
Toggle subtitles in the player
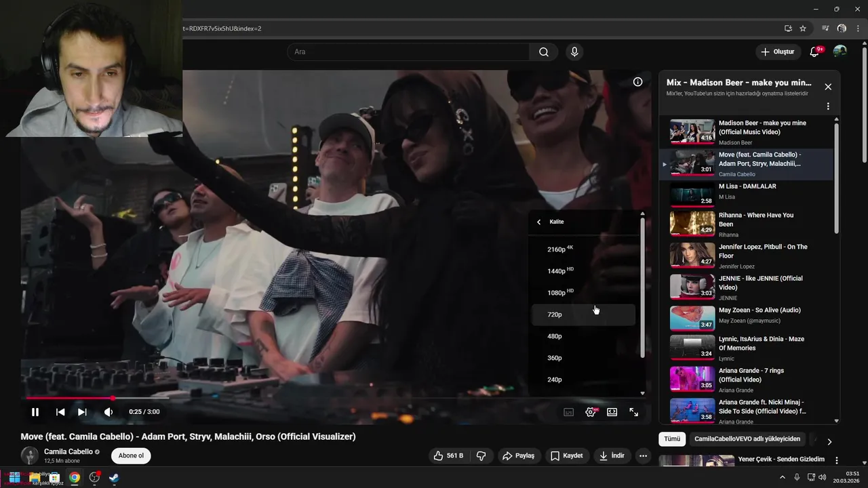tap(569, 412)
